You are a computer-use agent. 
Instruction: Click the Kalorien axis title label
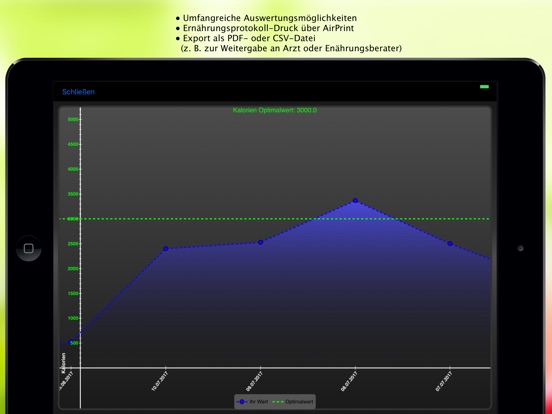(x=63, y=363)
